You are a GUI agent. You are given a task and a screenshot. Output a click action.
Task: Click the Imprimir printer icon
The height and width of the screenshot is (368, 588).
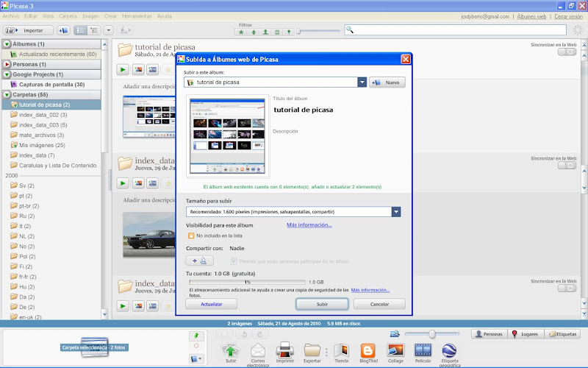285,351
